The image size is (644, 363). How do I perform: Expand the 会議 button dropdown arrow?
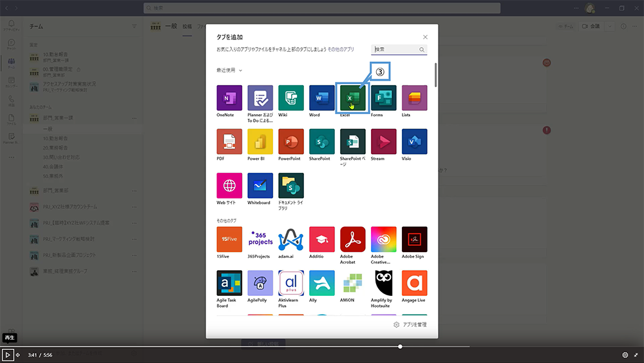pos(609,26)
